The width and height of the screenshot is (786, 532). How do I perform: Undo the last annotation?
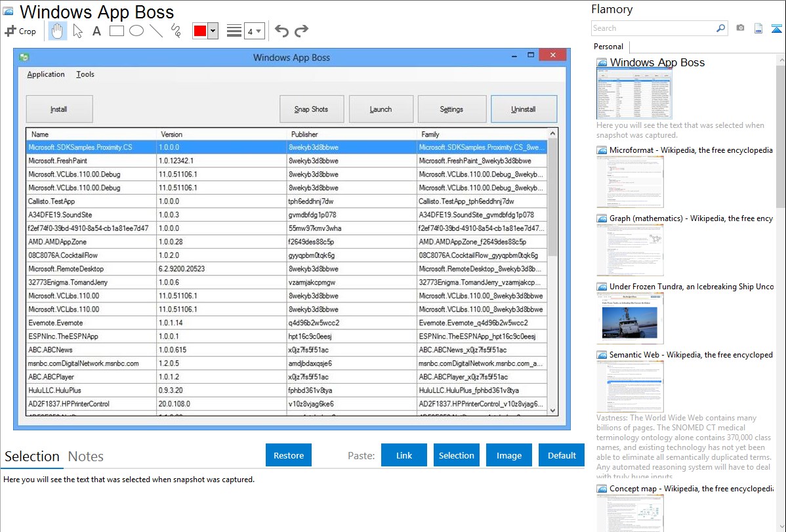(281, 31)
